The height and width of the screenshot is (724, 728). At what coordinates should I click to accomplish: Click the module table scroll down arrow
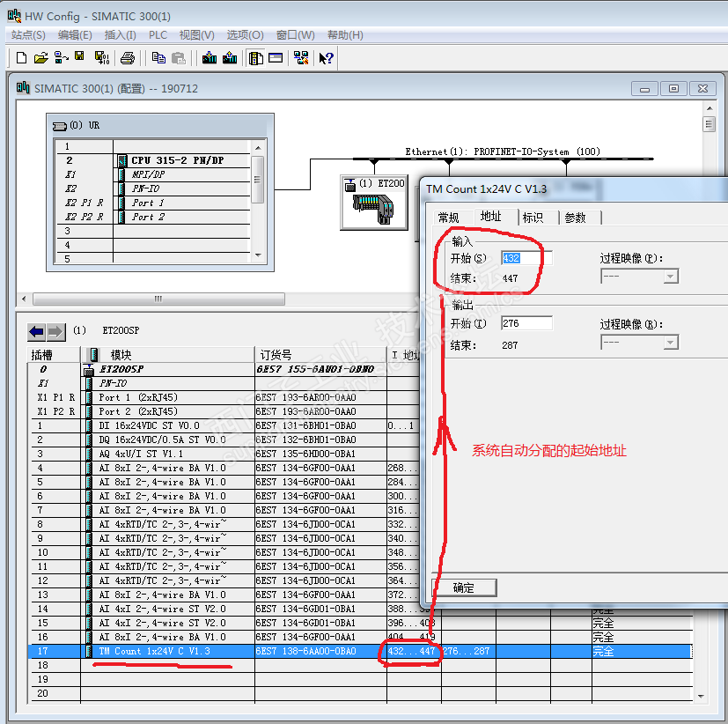pyautogui.click(x=701, y=696)
